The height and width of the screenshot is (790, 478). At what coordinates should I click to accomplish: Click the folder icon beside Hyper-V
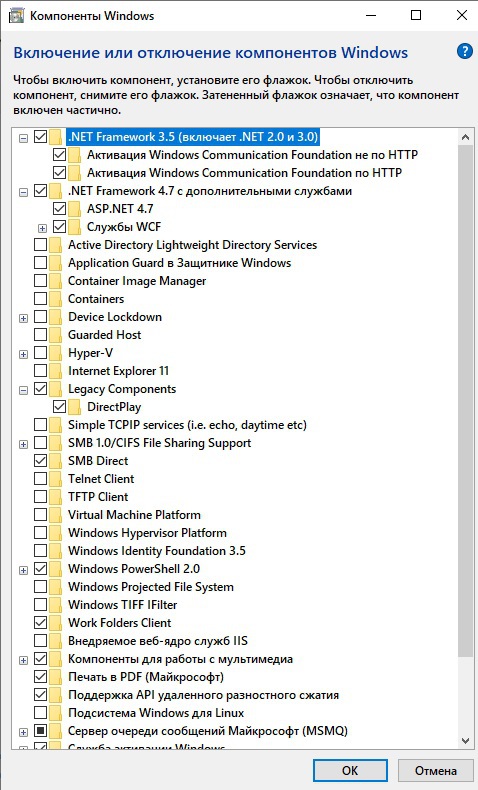click(x=55, y=353)
